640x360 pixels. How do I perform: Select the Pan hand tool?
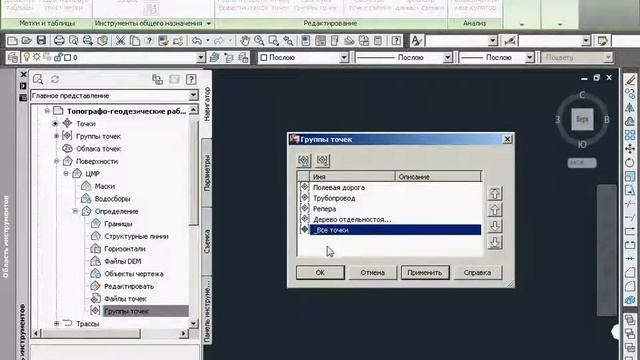(x=245, y=40)
